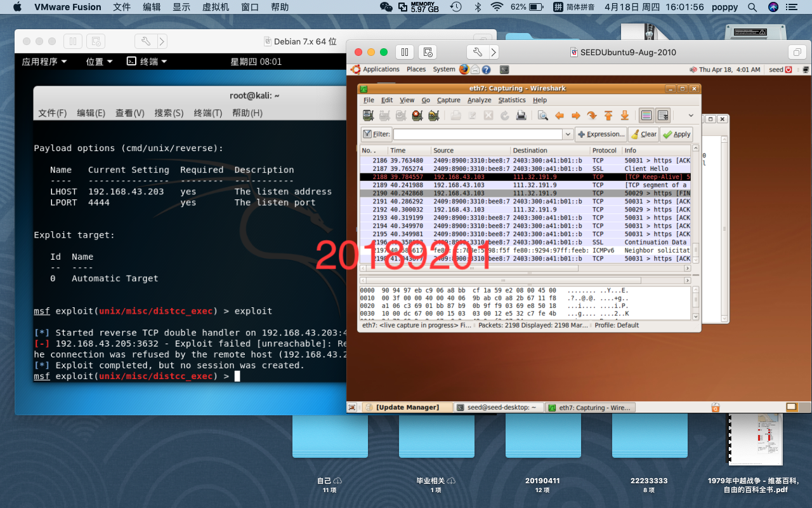Apply the Wireshark display filter
This screenshot has width=812, height=508.
(x=676, y=134)
